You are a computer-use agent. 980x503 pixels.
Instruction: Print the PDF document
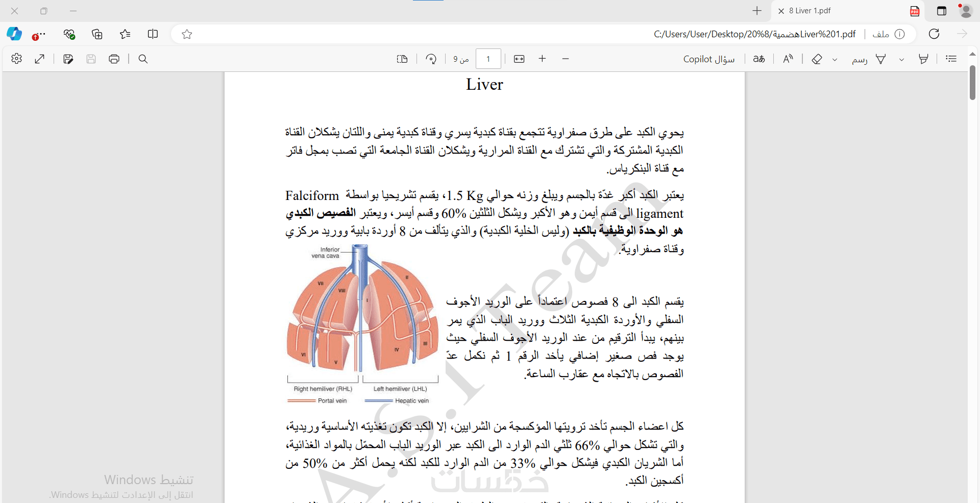pyautogui.click(x=114, y=59)
